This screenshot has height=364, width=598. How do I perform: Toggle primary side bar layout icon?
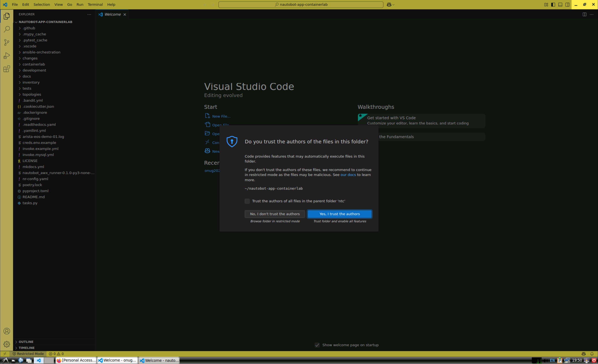coord(553,5)
